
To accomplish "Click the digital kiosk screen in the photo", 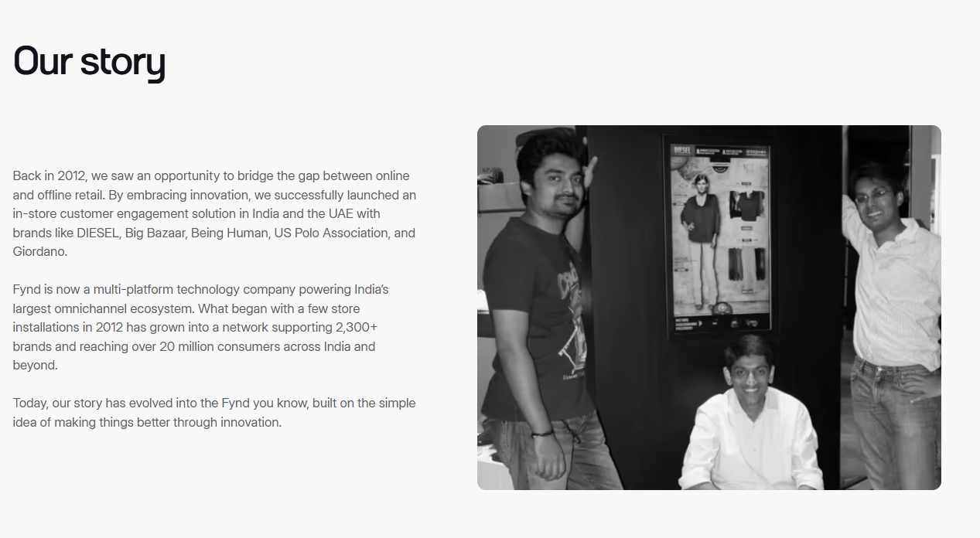I will tap(716, 235).
